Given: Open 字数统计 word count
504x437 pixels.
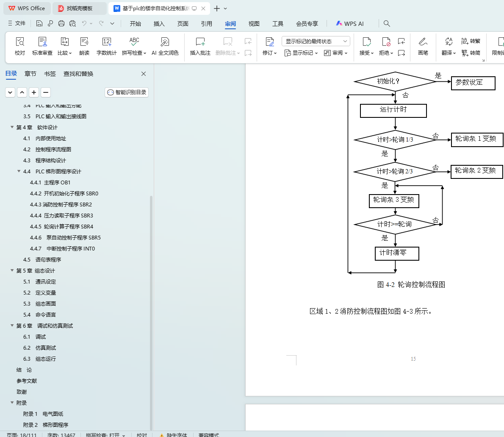Looking at the screenshot, I should 107,46.
